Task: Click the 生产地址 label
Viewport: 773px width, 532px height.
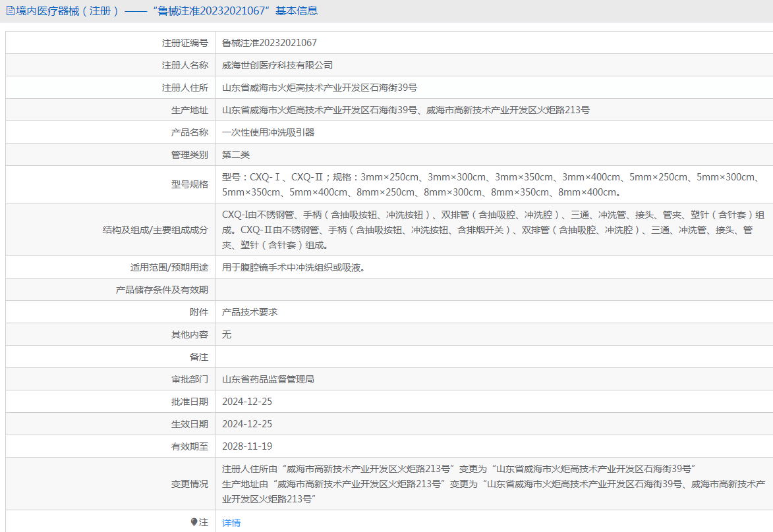Action: [190, 111]
